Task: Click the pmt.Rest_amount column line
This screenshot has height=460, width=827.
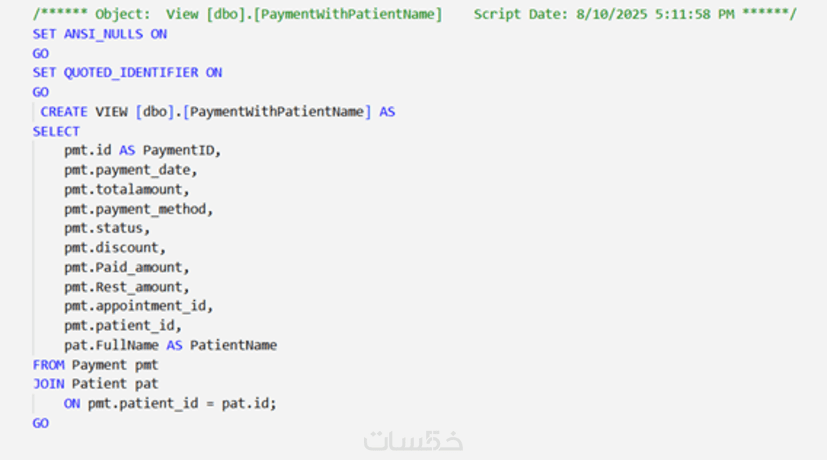Action: pos(127,287)
